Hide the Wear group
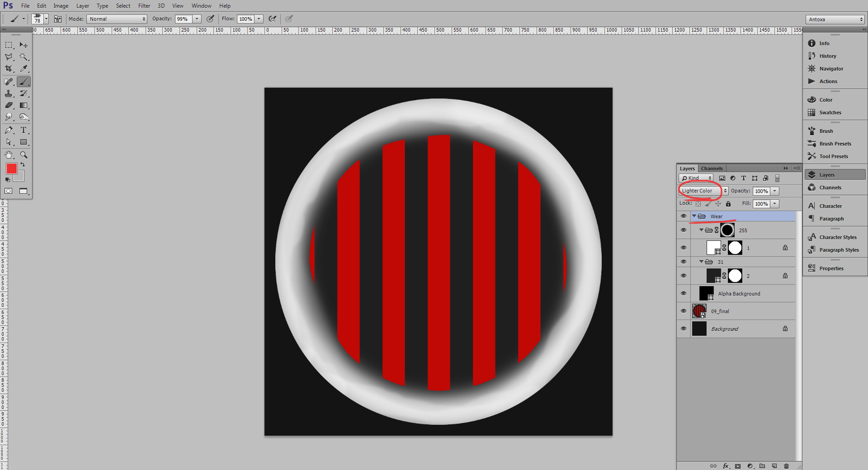 point(684,216)
